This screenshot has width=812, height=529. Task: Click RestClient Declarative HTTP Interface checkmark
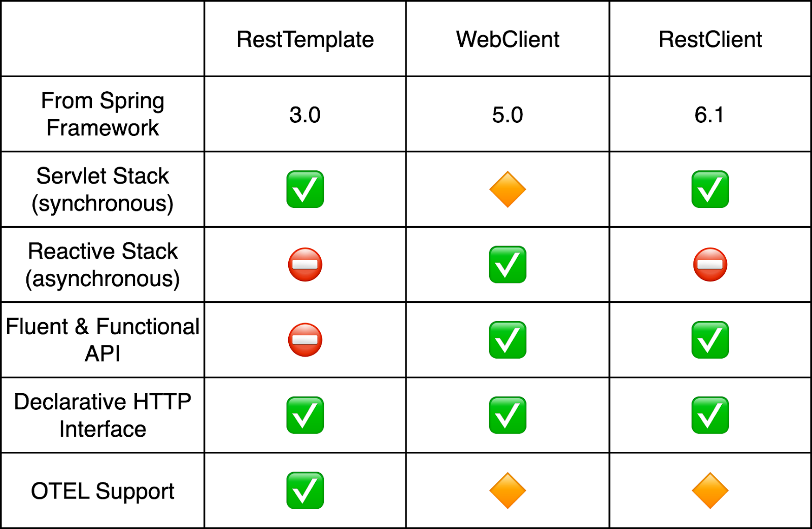[x=710, y=415]
